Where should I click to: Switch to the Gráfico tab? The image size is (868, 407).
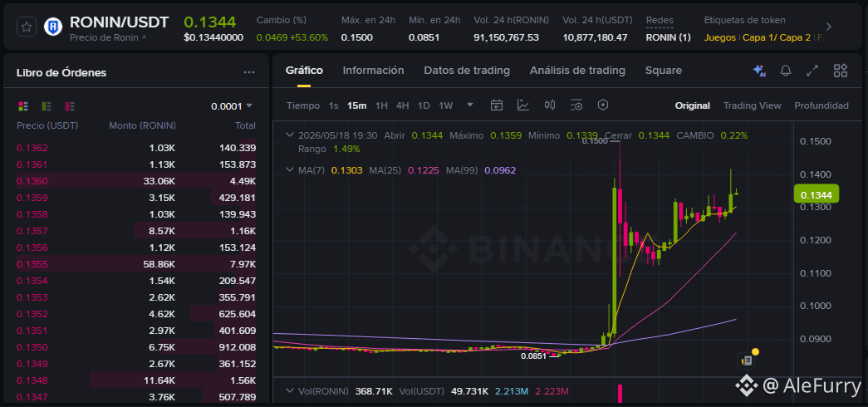coord(304,71)
